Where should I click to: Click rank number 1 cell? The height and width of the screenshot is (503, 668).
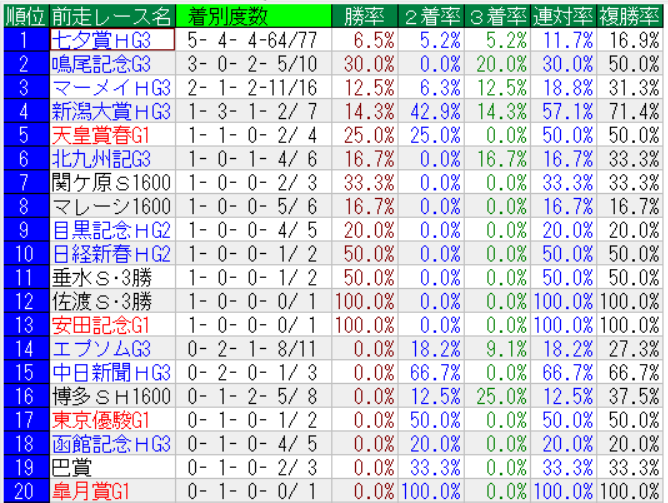click(x=26, y=40)
